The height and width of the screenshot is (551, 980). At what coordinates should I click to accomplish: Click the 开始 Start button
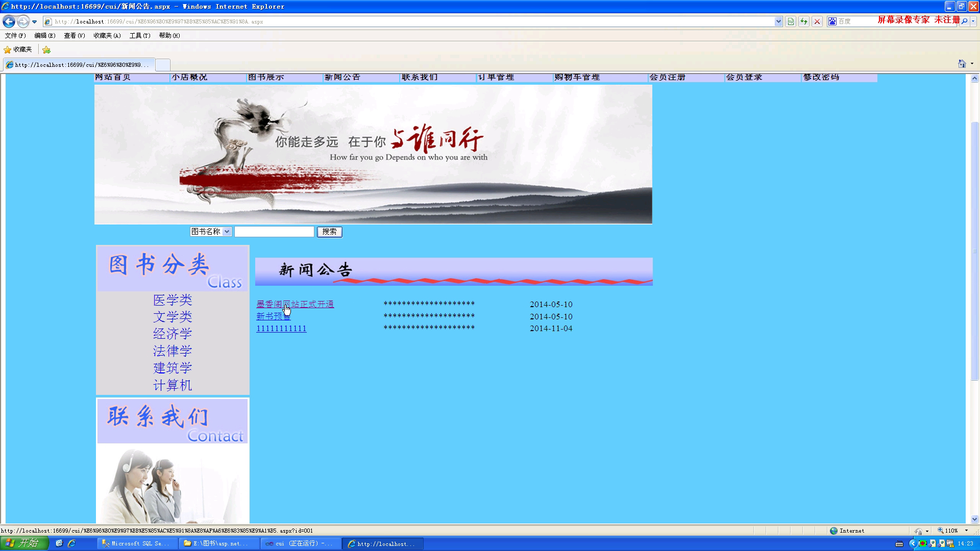click(x=24, y=543)
